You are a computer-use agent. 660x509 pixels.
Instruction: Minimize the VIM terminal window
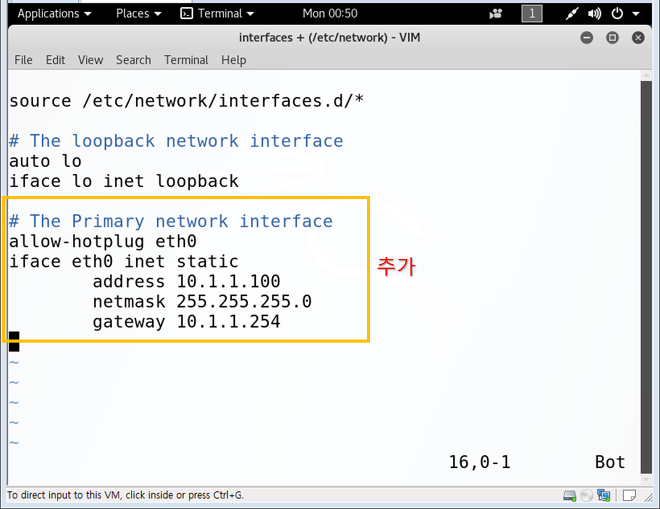[586, 38]
